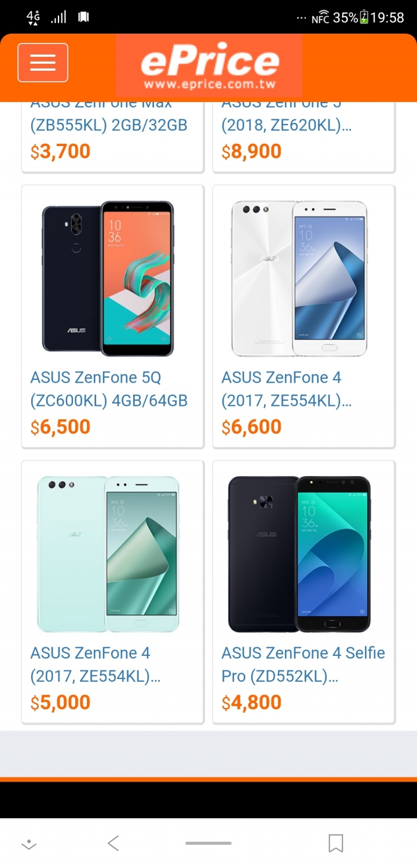Tap the ePrice logo banner
The image size is (417, 868).
click(209, 66)
